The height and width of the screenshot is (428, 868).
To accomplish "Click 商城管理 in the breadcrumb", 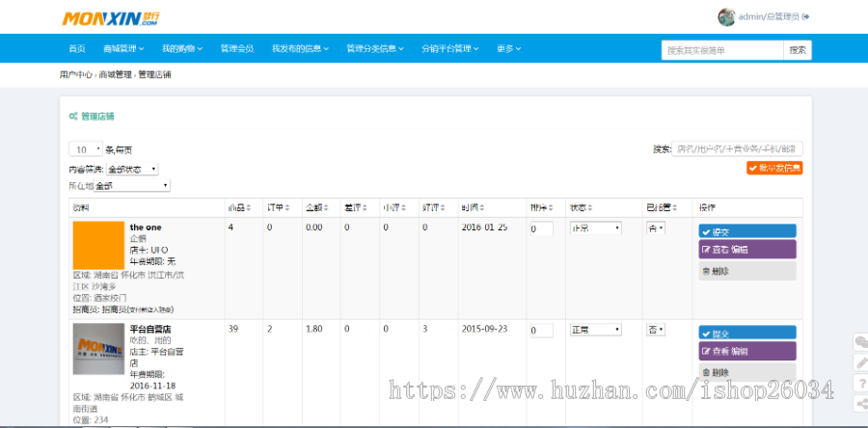I will pyautogui.click(x=115, y=74).
